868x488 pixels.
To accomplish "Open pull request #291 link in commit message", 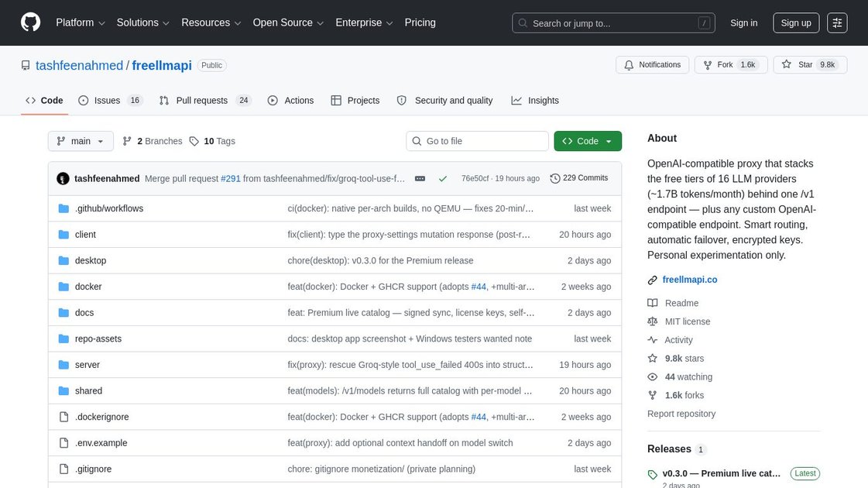I will coord(230,178).
